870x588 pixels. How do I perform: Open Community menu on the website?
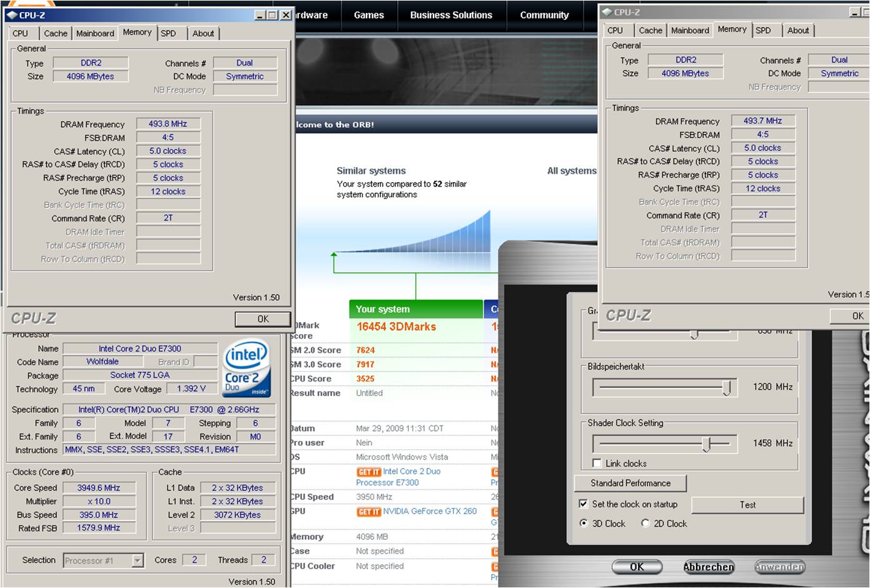544,15
